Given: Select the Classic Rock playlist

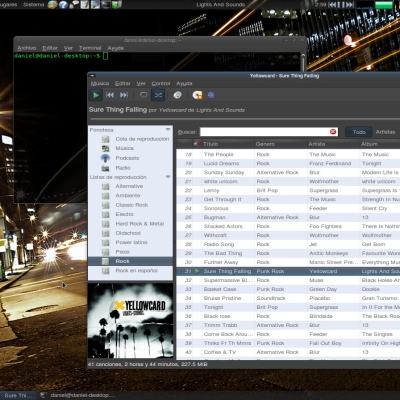Looking at the screenshot, I should [x=130, y=205].
